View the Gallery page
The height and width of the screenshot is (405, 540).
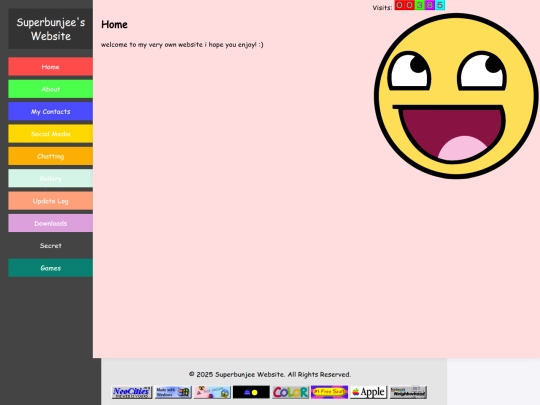tap(50, 178)
